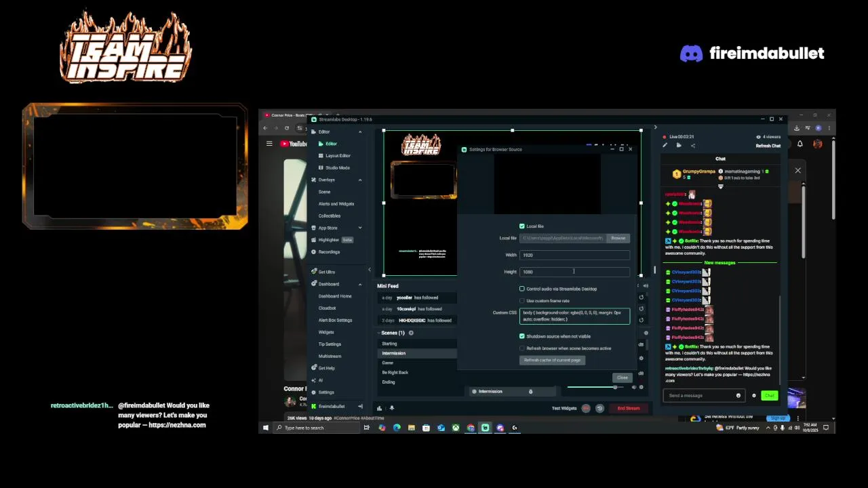
Task: Collapse the Overlays section chevron
Action: pyautogui.click(x=360, y=180)
